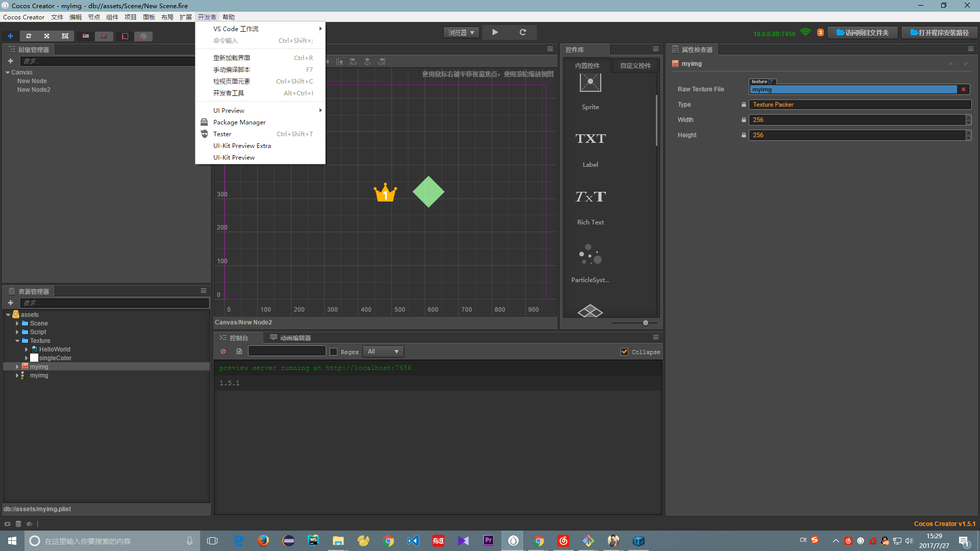
Task: Select the move transform tool
Action: [x=10, y=36]
